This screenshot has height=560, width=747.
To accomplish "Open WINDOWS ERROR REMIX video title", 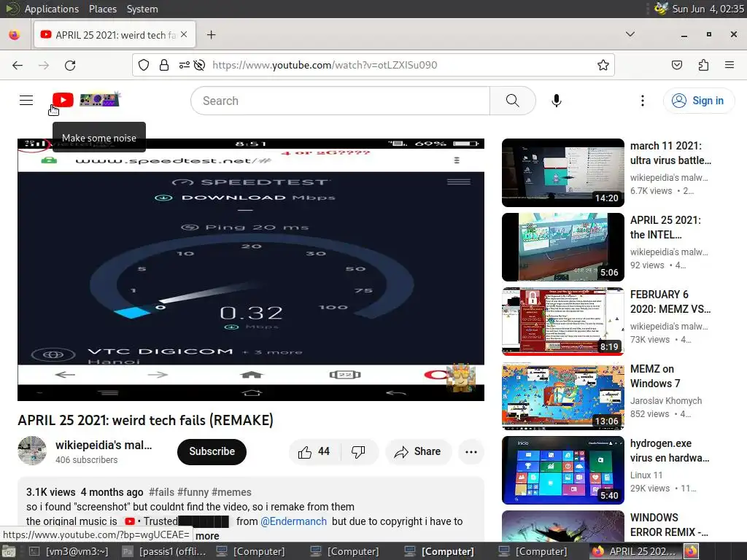I will pyautogui.click(x=669, y=525).
